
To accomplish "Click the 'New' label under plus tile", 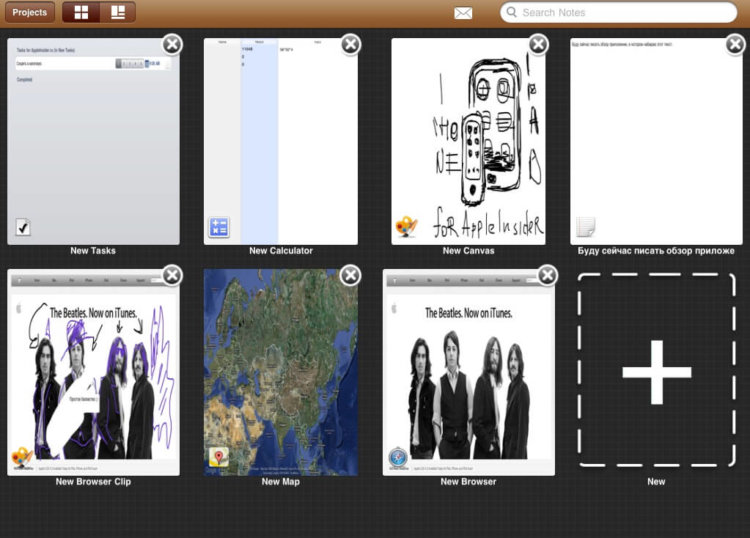I will (x=656, y=482).
